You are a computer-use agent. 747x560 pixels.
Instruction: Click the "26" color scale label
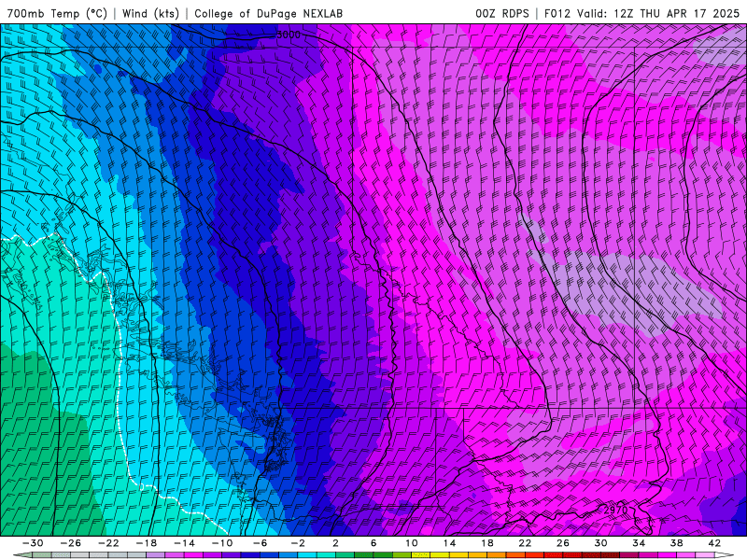563,543
